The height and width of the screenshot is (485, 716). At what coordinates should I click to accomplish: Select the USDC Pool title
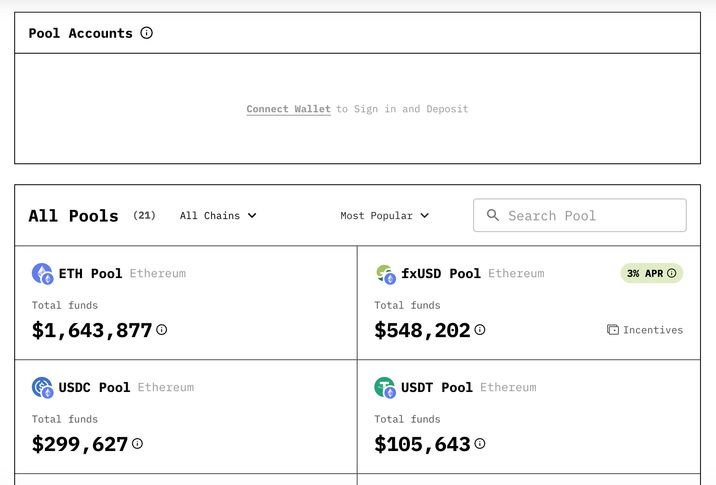pos(94,387)
